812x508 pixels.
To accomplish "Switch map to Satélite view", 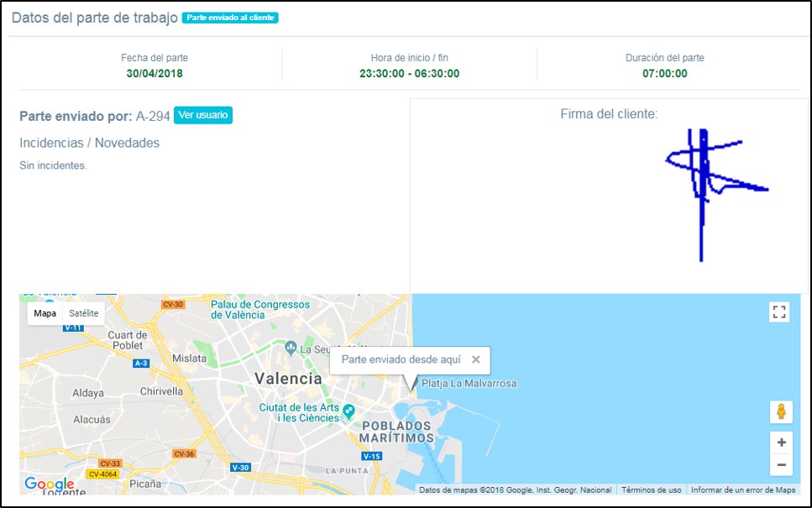I will [83, 313].
